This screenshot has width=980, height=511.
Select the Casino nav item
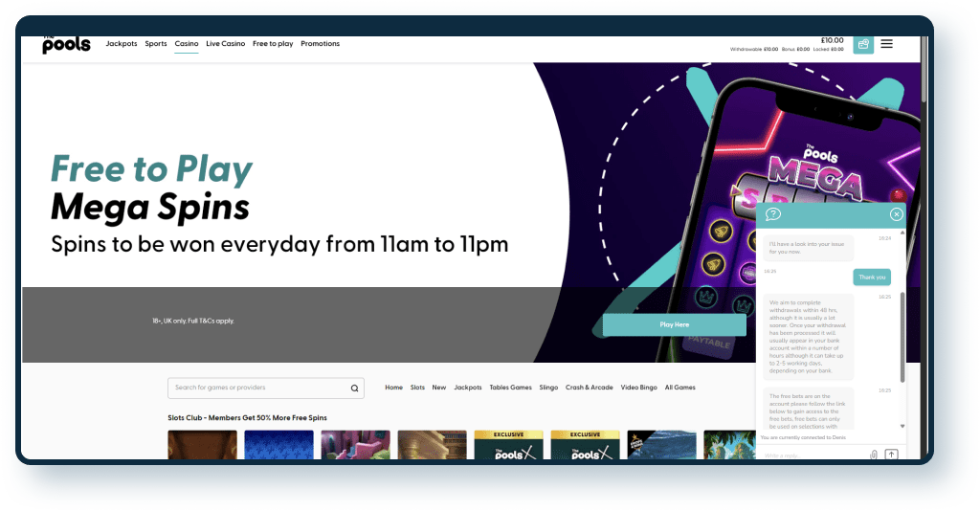(x=187, y=44)
